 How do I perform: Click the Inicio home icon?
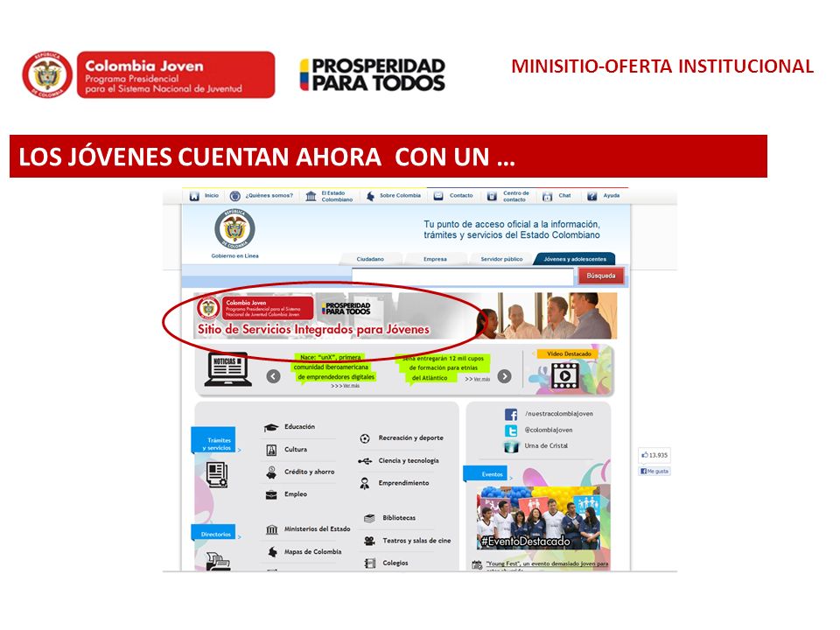(x=194, y=196)
